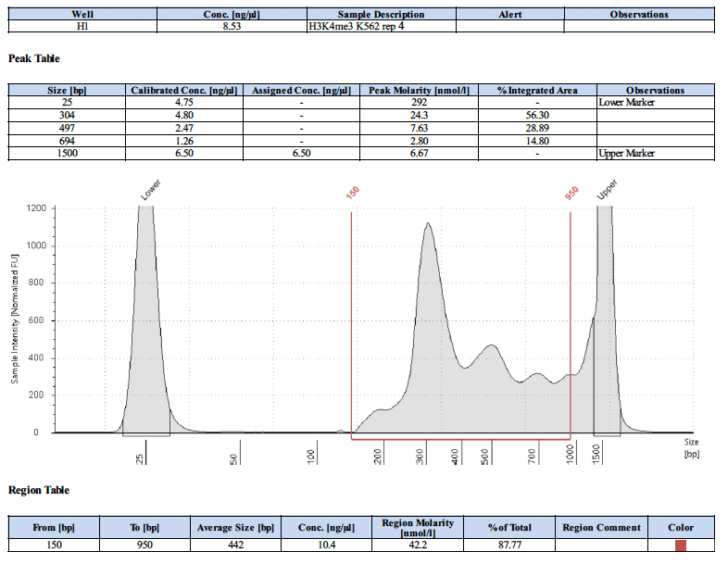Click peak molarity value 24.3
728x564 pixels.
(419, 115)
